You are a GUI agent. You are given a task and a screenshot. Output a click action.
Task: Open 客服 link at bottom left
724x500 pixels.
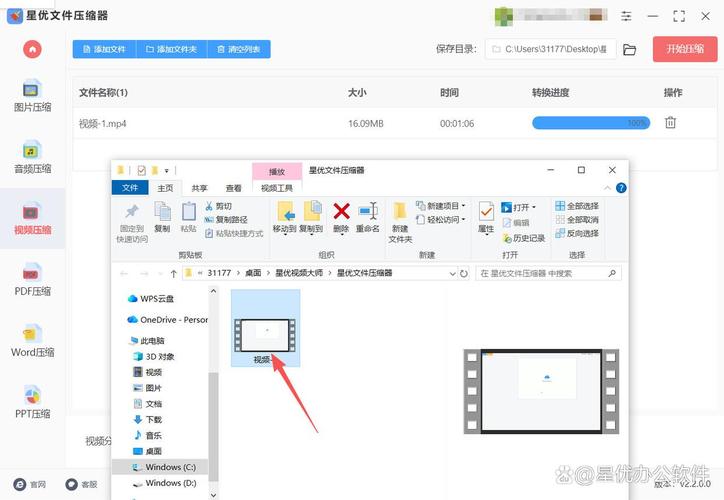tap(81, 484)
